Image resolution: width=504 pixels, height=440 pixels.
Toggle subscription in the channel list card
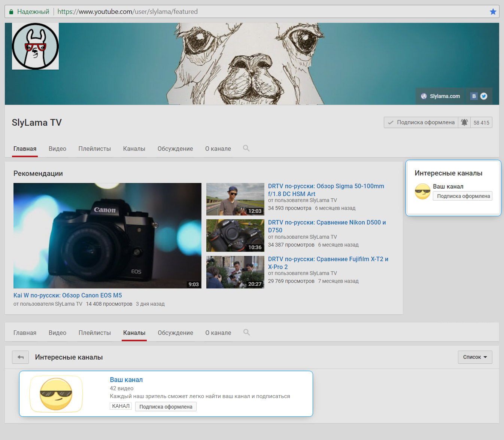coord(166,407)
